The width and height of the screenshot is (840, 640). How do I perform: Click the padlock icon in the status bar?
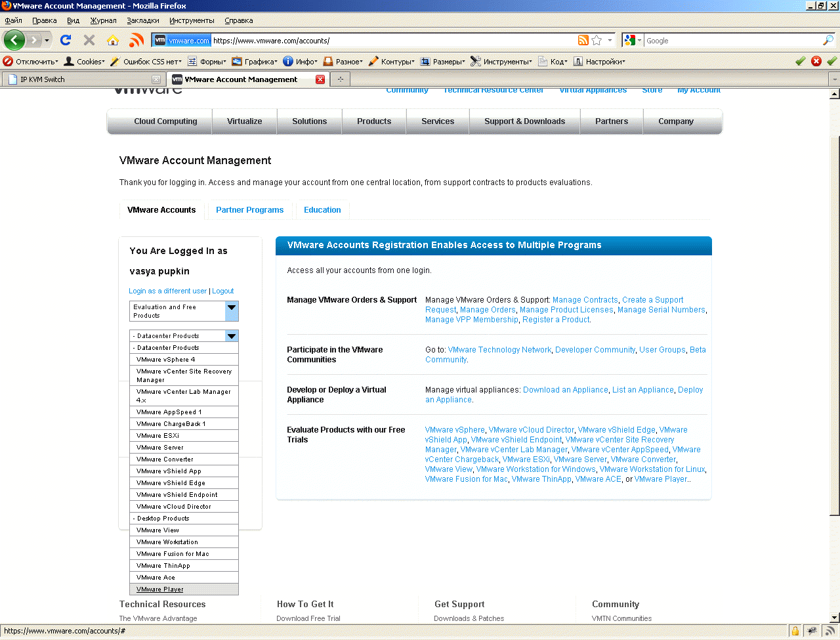tap(795, 631)
